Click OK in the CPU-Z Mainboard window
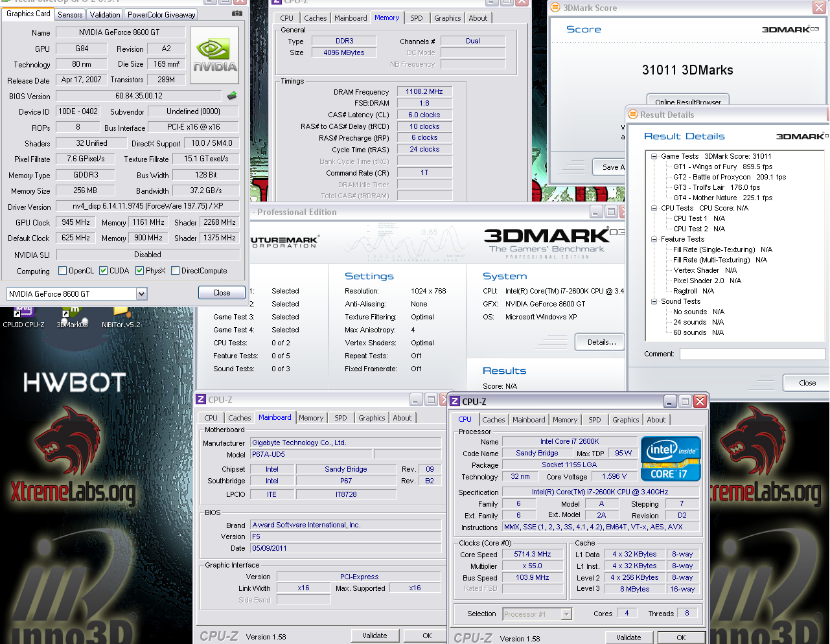This screenshot has height=644, width=830. [x=427, y=636]
